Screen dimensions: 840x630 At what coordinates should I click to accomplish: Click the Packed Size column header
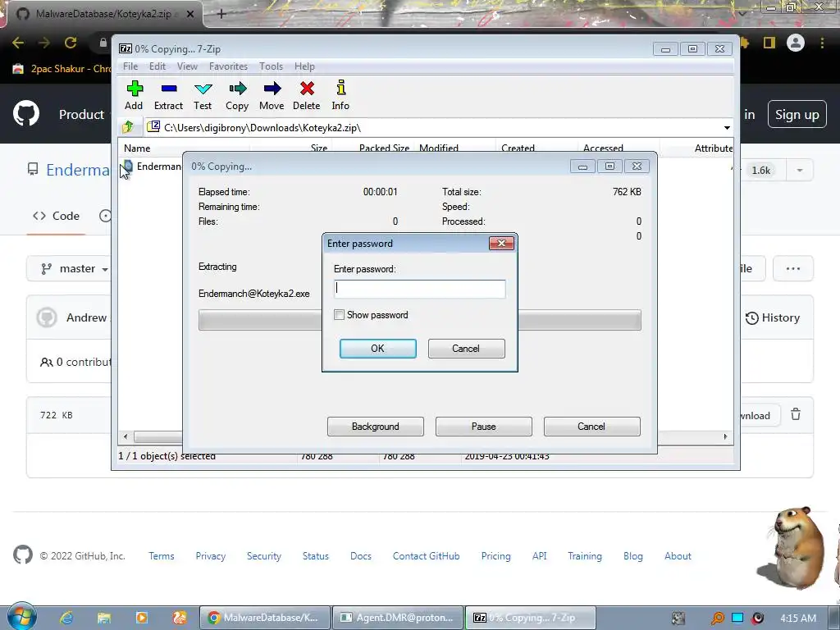point(384,148)
